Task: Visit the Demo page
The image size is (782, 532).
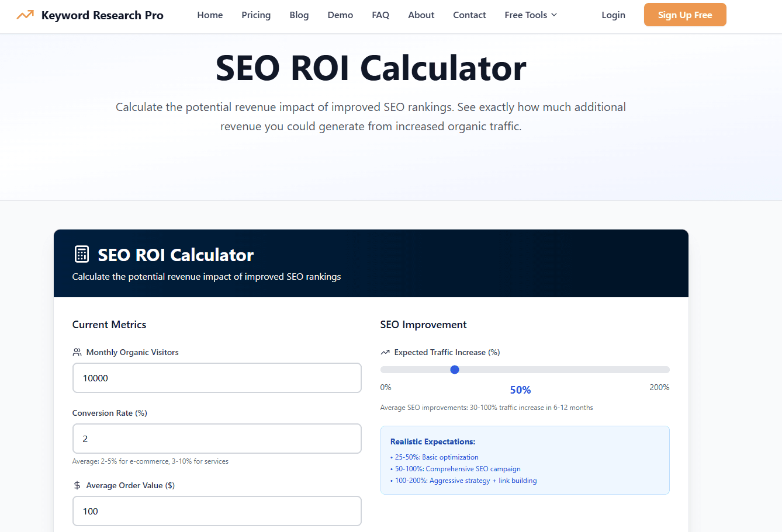Action: 340,15
